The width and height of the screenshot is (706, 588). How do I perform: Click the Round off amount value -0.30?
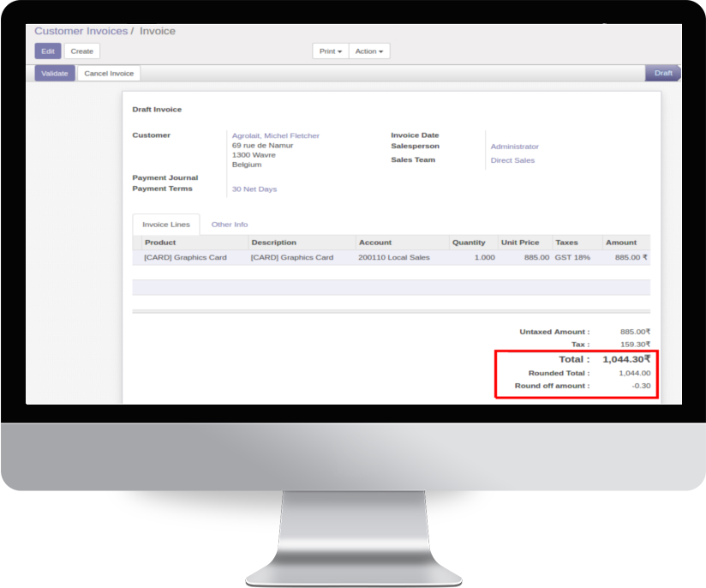point(641,386)
